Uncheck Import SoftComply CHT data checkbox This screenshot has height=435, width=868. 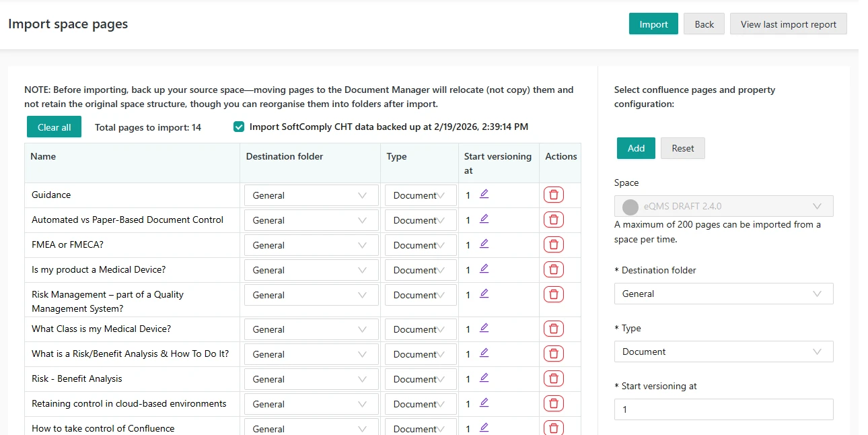(239, 127)
